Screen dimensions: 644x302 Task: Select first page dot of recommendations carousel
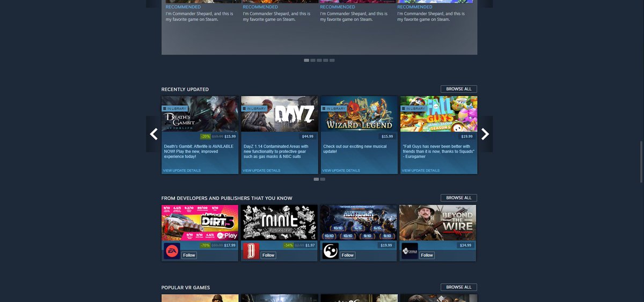[x=306, y=61]
